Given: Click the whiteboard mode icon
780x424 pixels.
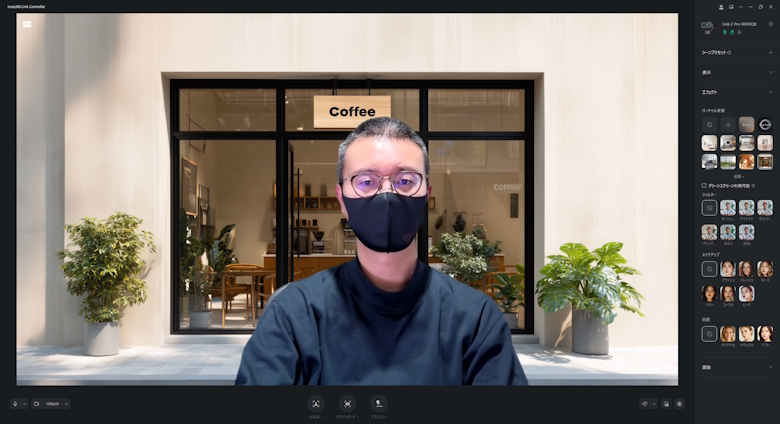Looking at the screenshot, I should coord(348,404).
